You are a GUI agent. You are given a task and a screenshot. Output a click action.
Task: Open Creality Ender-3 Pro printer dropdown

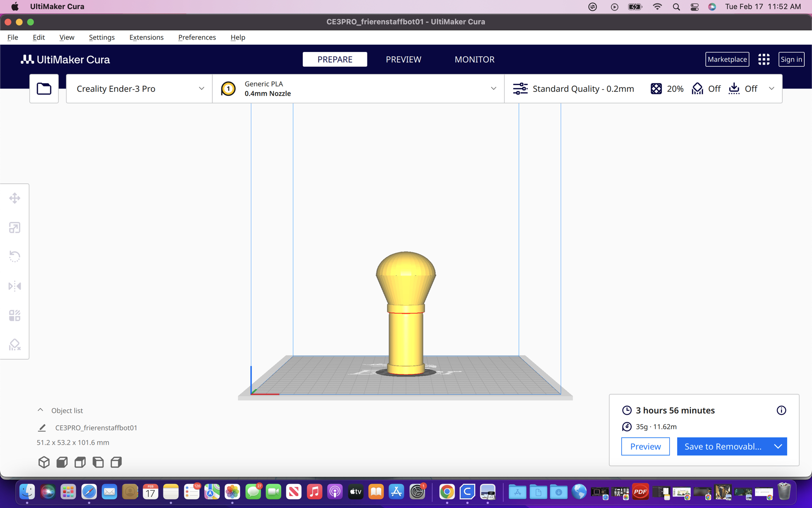(x=139, y=89)
